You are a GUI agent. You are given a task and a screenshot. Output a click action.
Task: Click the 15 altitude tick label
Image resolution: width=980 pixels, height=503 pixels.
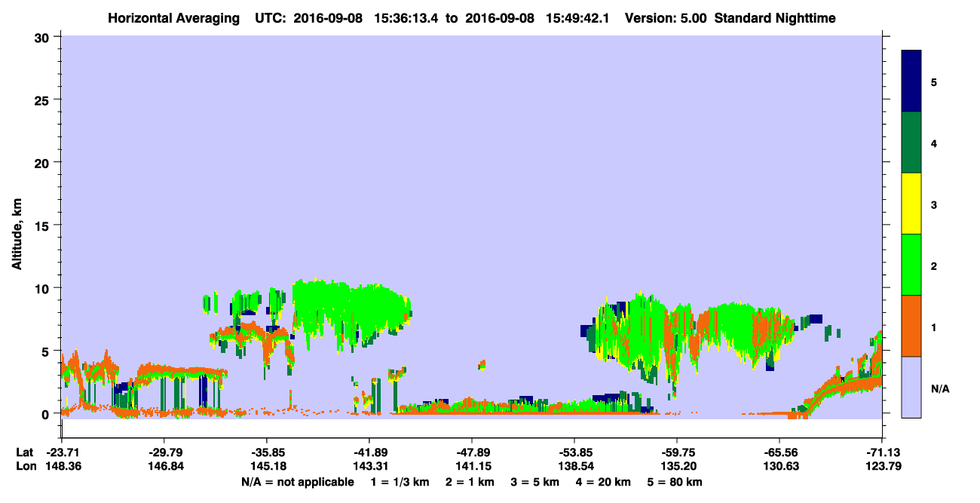click(x=42, y=225)
